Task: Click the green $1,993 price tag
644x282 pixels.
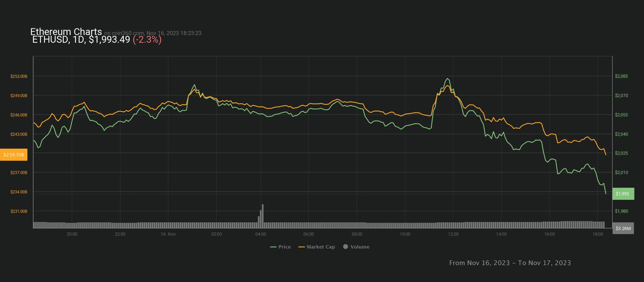Action: point(623,194)
